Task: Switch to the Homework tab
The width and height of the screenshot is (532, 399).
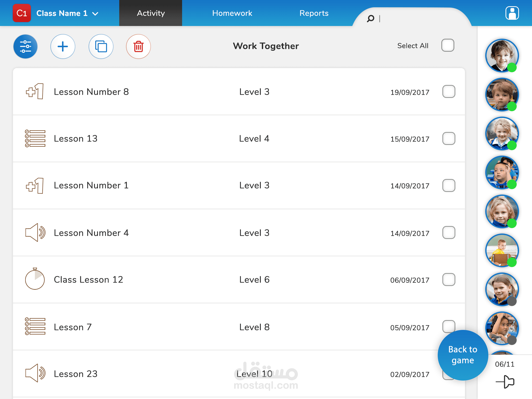Action: (232, 13)
